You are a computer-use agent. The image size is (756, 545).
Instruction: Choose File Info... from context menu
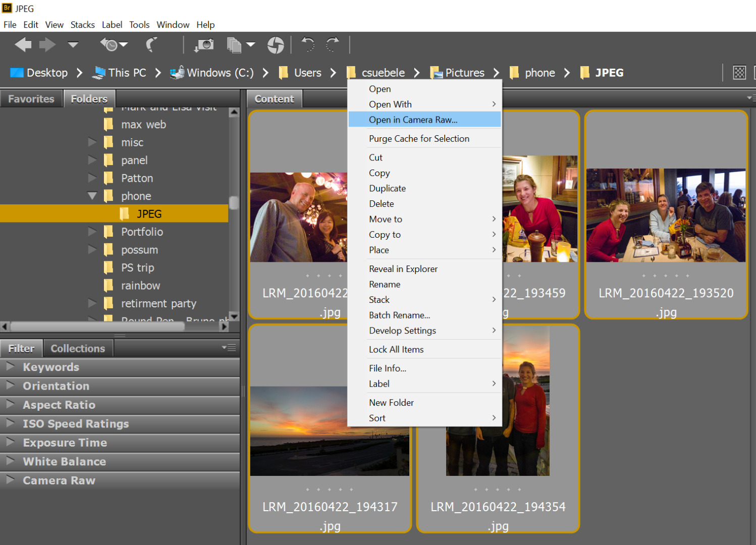[x=424, y=368]
